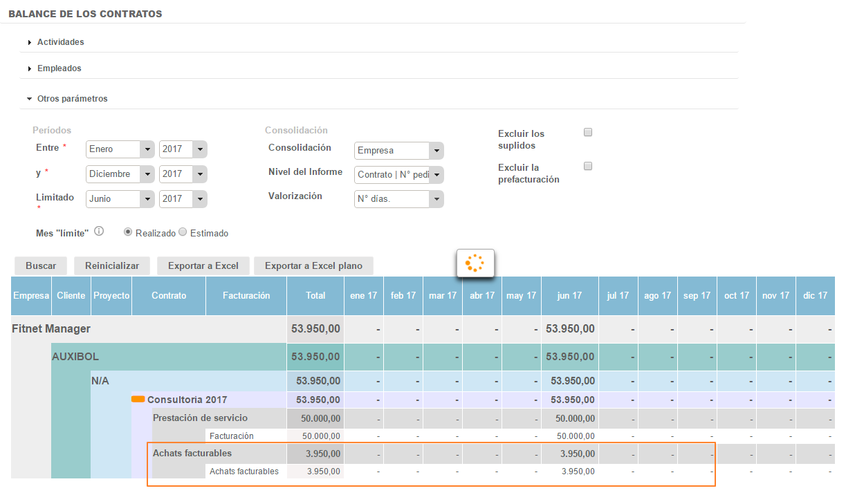Expand the Empleados section
Viewport: 864px width, 504px height.
tap(59, 68)
